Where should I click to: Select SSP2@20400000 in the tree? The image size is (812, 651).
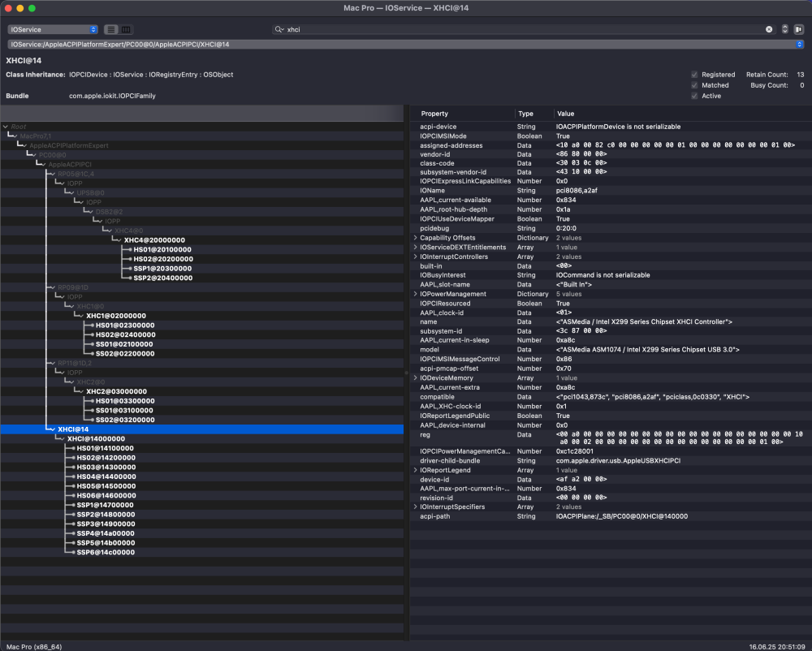pyautogui.click(x=163, y=278)
